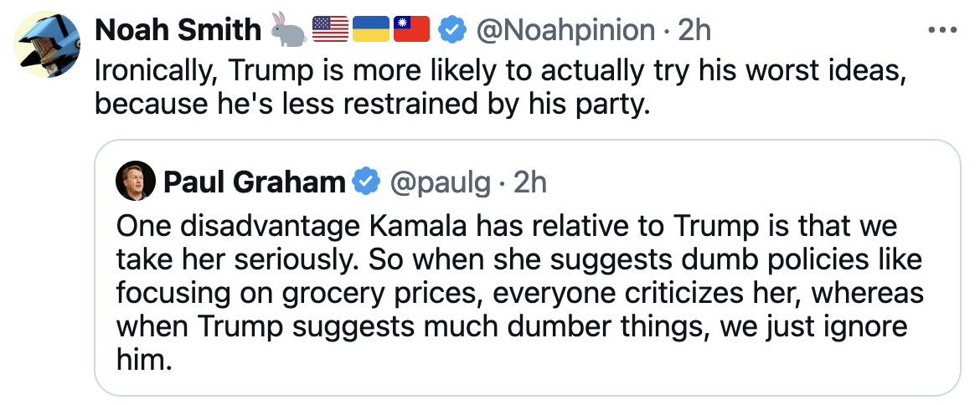Click the Ukraine flag emoji
Screen dimensions: 980x405
point(371,30)
